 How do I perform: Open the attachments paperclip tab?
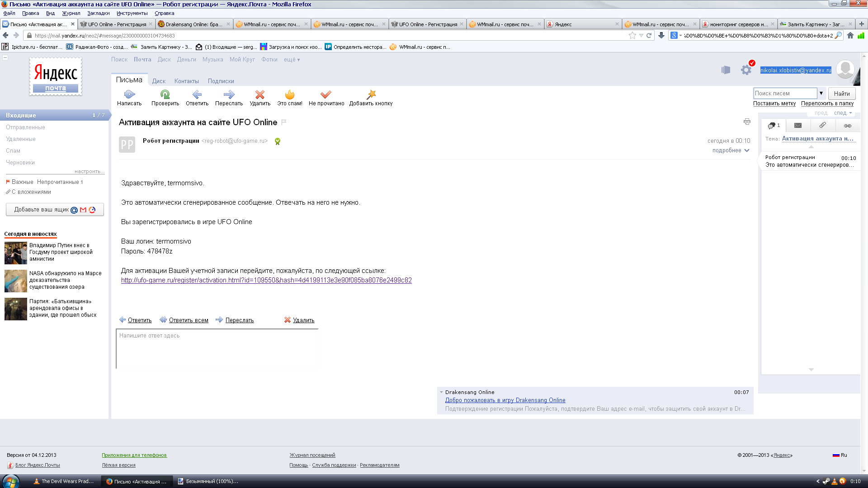coord(823,125)
